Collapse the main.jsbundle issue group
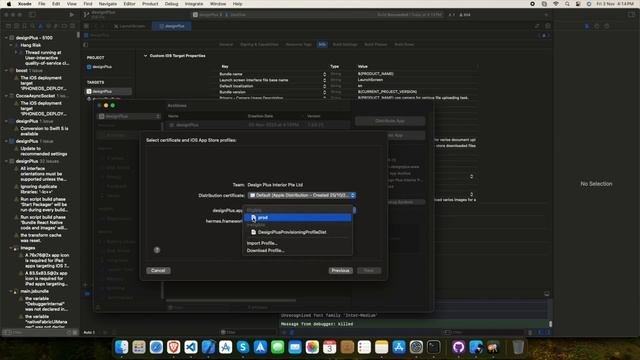640x360 pixels. (x=11, y=291)
